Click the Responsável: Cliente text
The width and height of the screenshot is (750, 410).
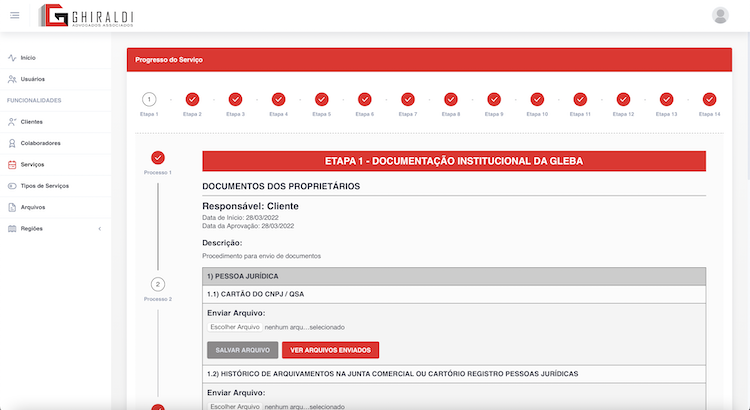click(x=251, y=206)
